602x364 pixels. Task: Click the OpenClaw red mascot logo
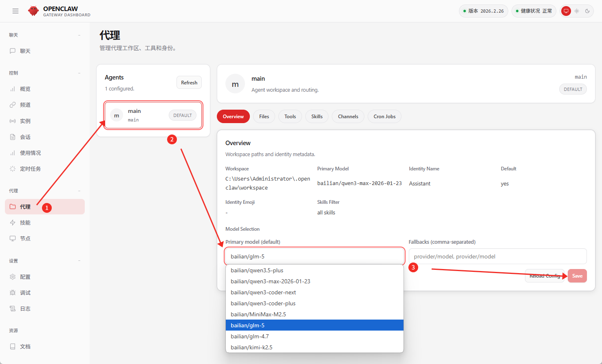pyautogui.click(x=33, y=11)
